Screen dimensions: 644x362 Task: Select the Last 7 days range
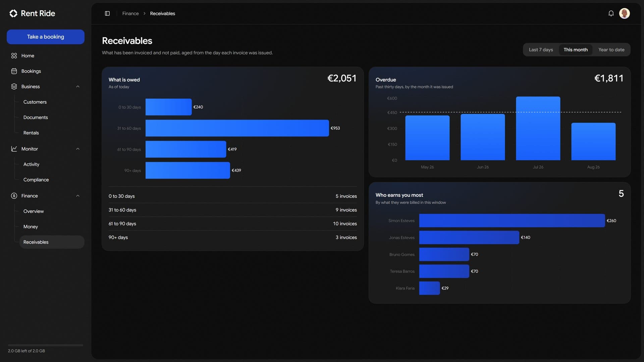[541, 50]
